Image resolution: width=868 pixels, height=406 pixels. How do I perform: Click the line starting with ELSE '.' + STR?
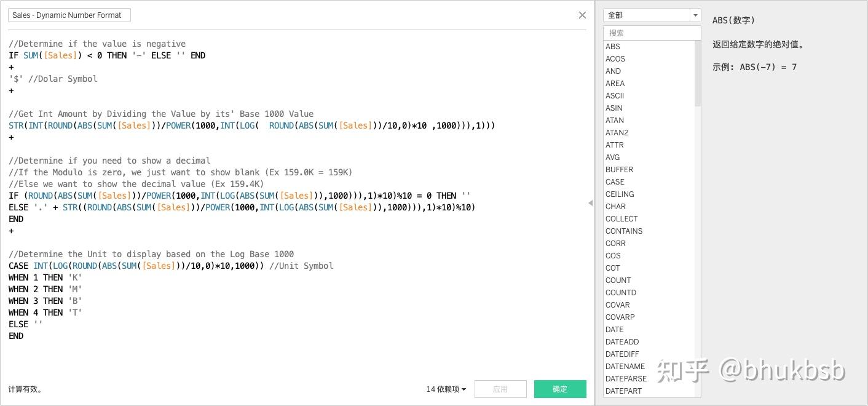coord(242,207)
